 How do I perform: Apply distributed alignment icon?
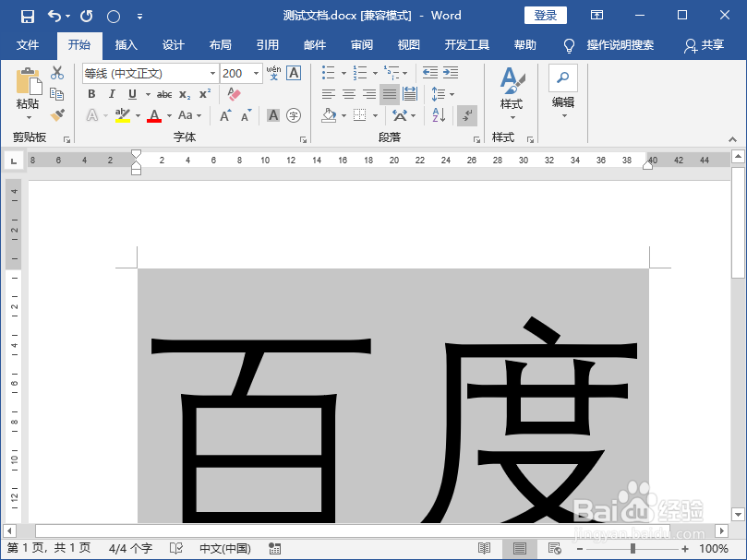[410, 94]
